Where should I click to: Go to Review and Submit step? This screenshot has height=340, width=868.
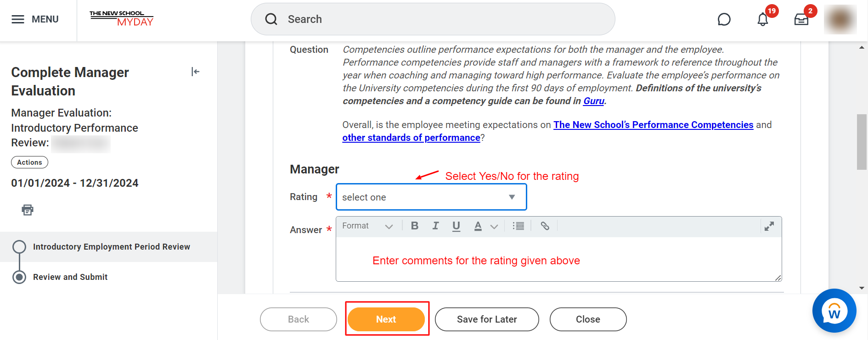[x=70, y=277]
